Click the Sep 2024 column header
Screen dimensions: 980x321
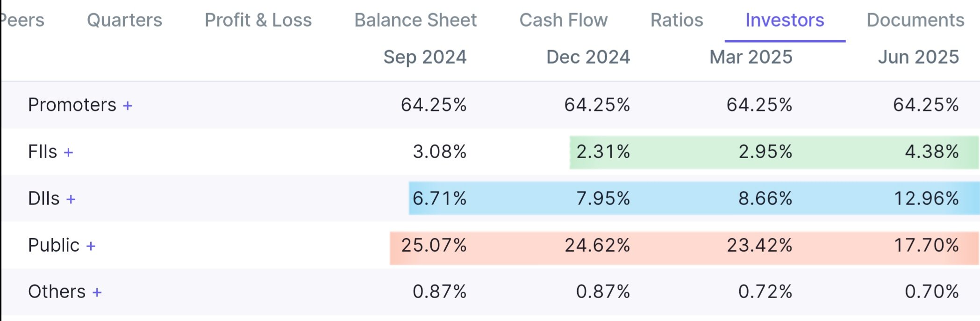(425, 57)
